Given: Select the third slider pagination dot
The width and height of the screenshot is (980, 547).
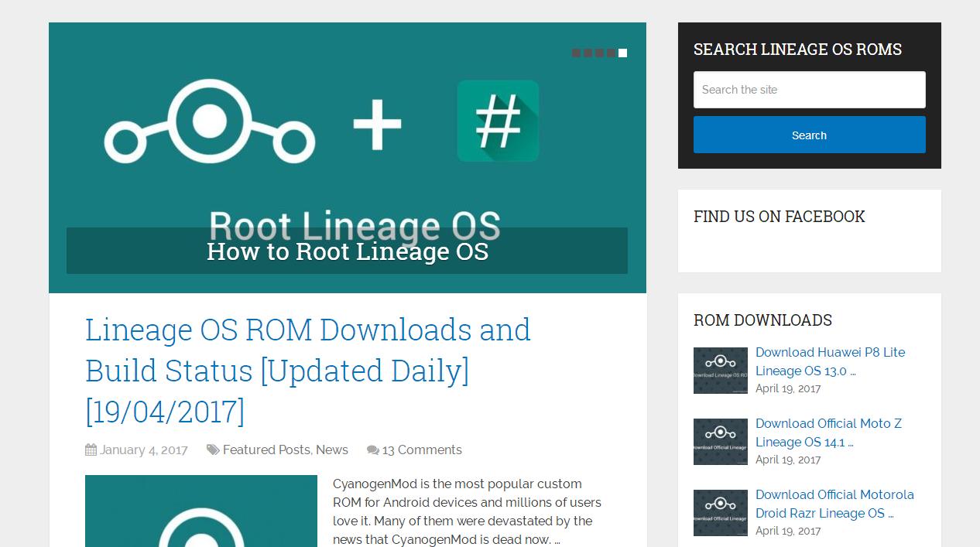Looking at the screenshot, I should pos(599,53).
